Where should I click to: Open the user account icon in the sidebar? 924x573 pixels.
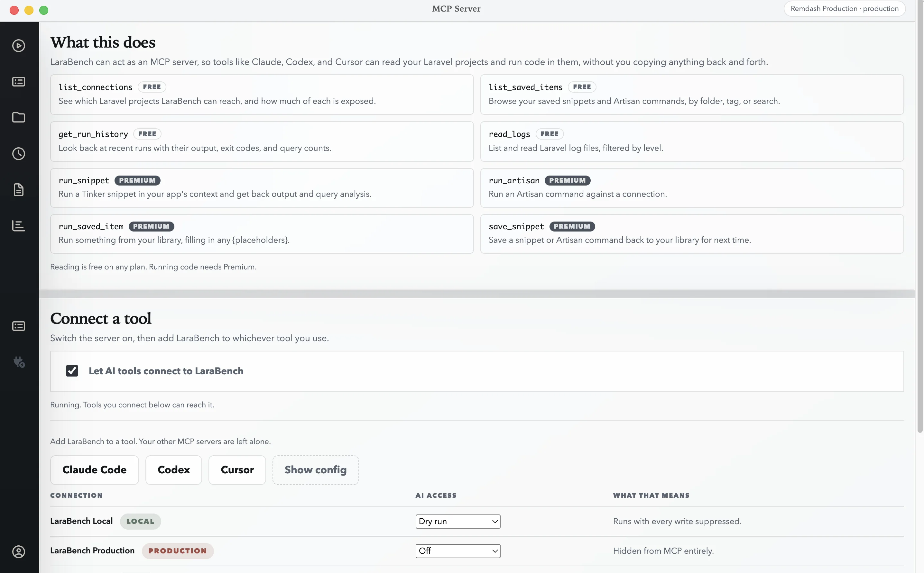click(19, 552)
